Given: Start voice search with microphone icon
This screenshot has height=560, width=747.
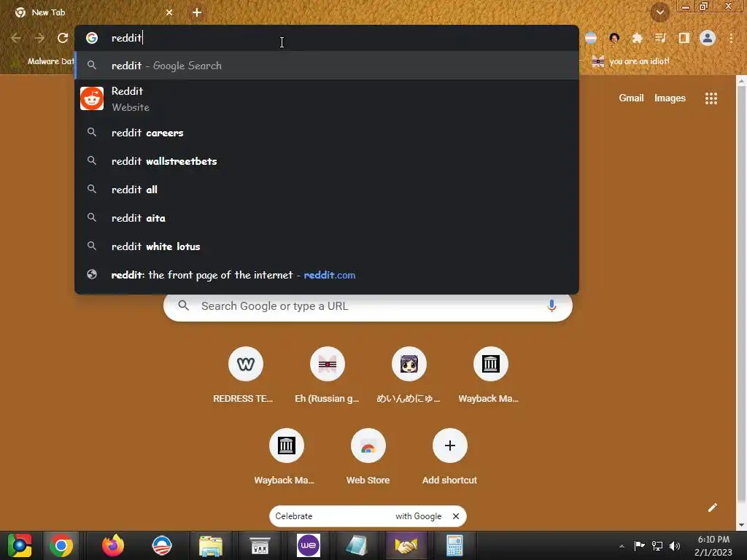Looking at the screenshot, I should [x=551, y=306].
